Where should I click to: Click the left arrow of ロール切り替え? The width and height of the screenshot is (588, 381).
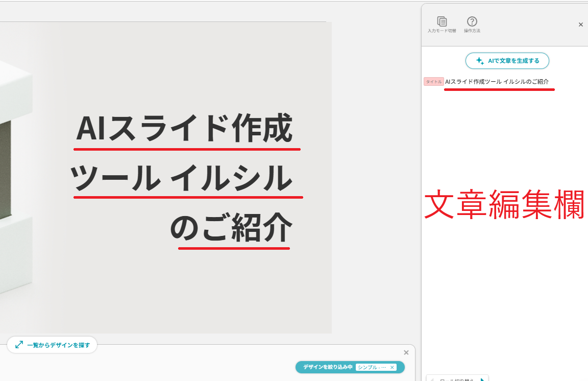coord(432,379)
